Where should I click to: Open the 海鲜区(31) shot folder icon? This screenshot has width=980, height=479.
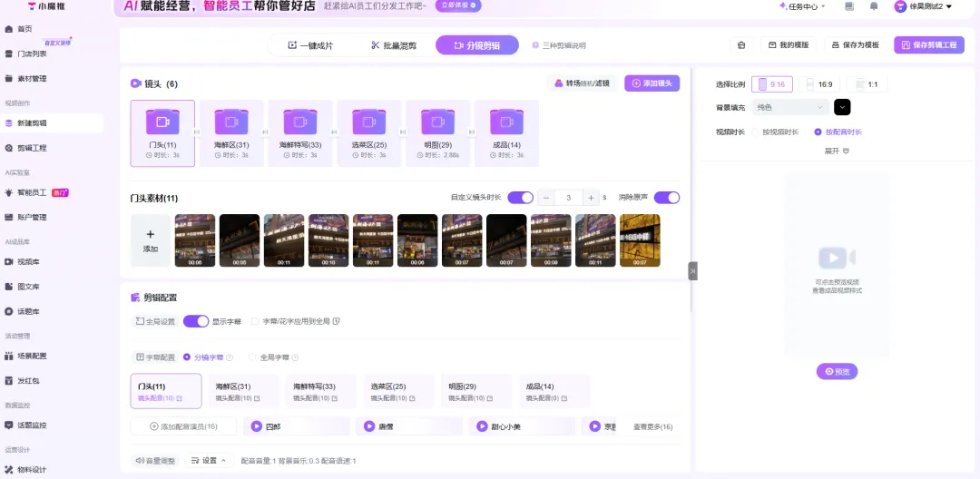(231, 122)
